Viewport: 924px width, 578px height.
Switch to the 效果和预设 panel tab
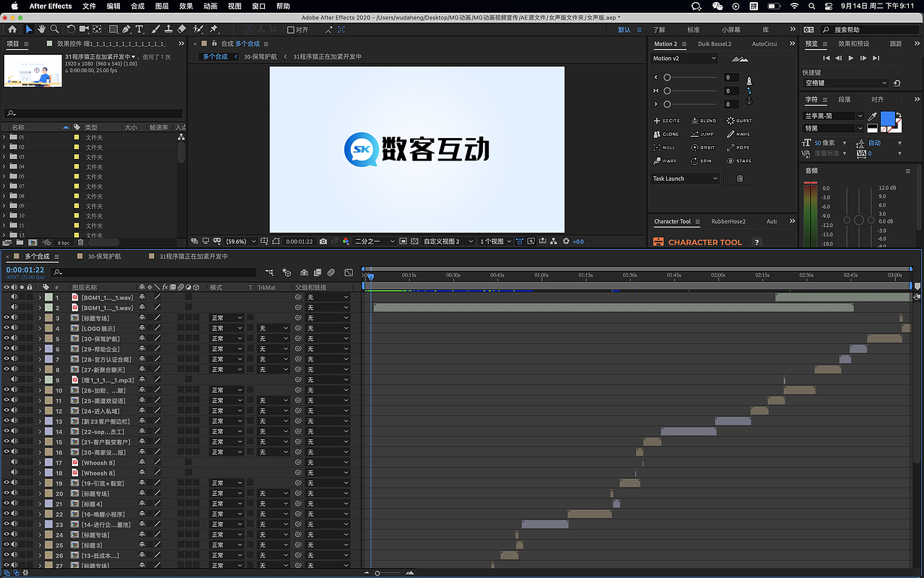[x=854, y=44]
